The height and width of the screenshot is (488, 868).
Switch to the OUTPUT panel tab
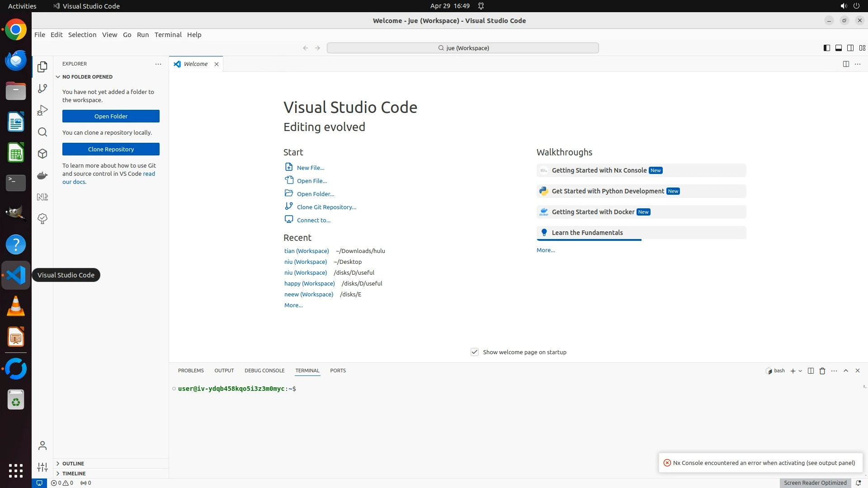pyautogui.click(x=224, y=371)
